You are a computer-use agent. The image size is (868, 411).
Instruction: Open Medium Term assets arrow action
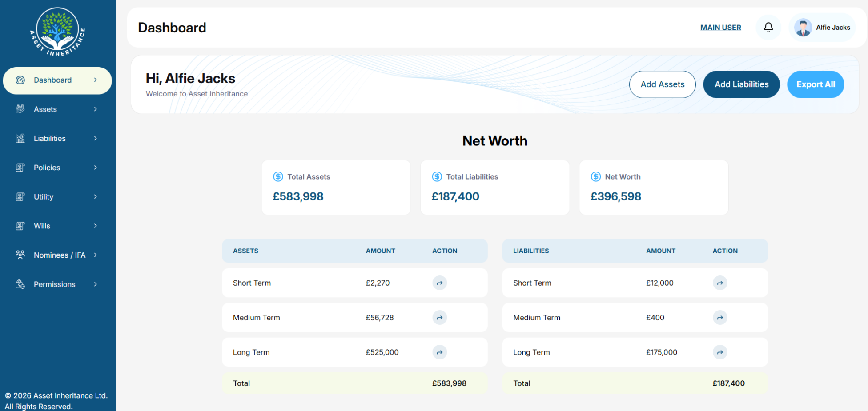(x=439, y=318)
